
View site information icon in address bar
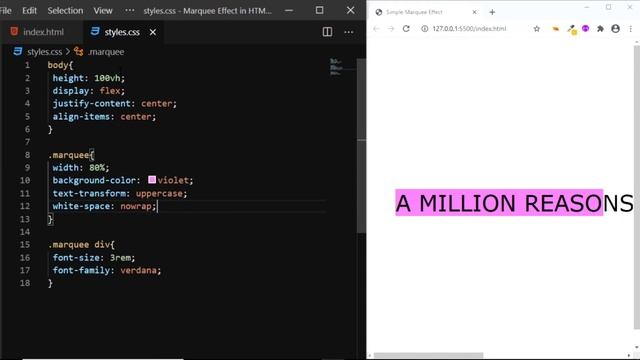tap(424, 29)
